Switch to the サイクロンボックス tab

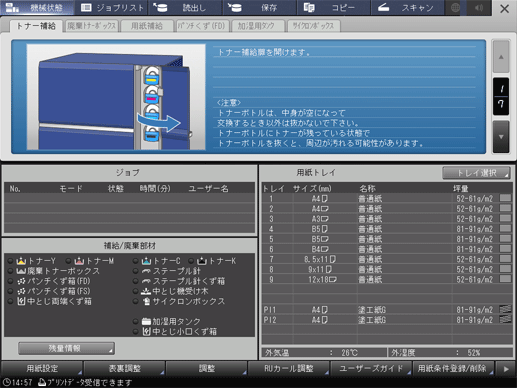(313, 26)
